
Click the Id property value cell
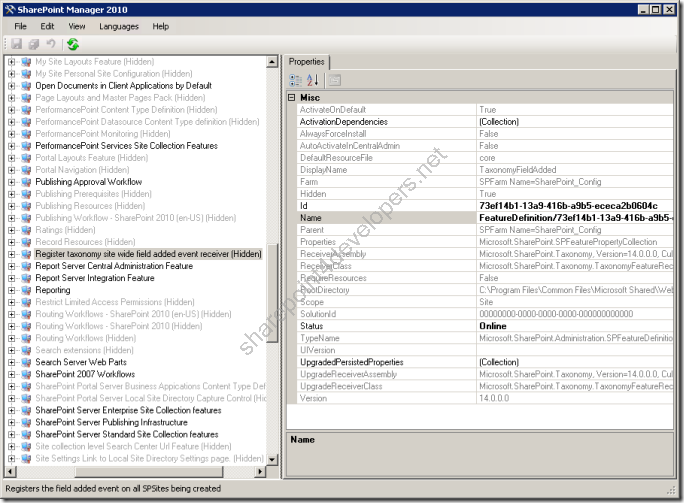(x=575, y=206)
